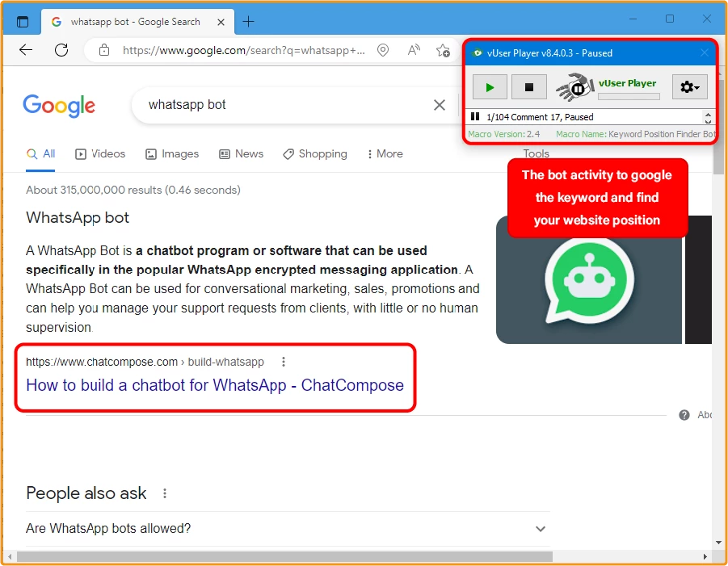Viewport: 728px width, 566px height.
Task: Expand Are WhatsApp bots allowed question
Action: [x=288, y=528]
